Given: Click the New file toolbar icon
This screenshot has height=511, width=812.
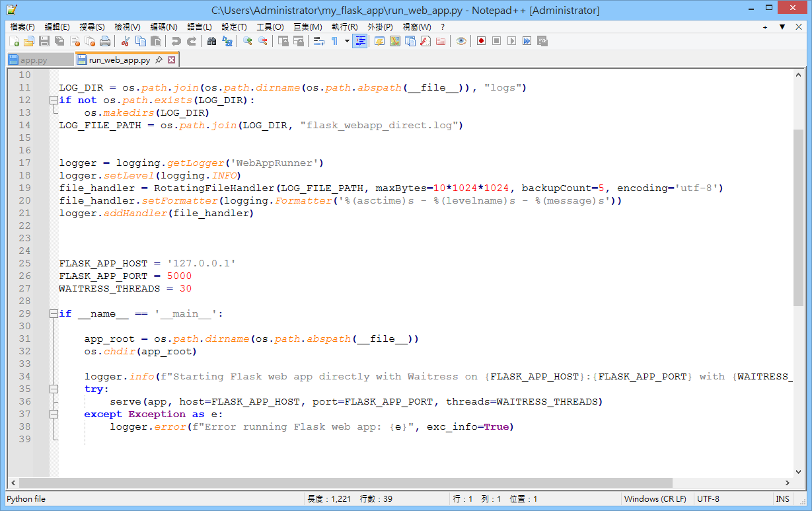Looking at the screenshot, I should point(13,41).
